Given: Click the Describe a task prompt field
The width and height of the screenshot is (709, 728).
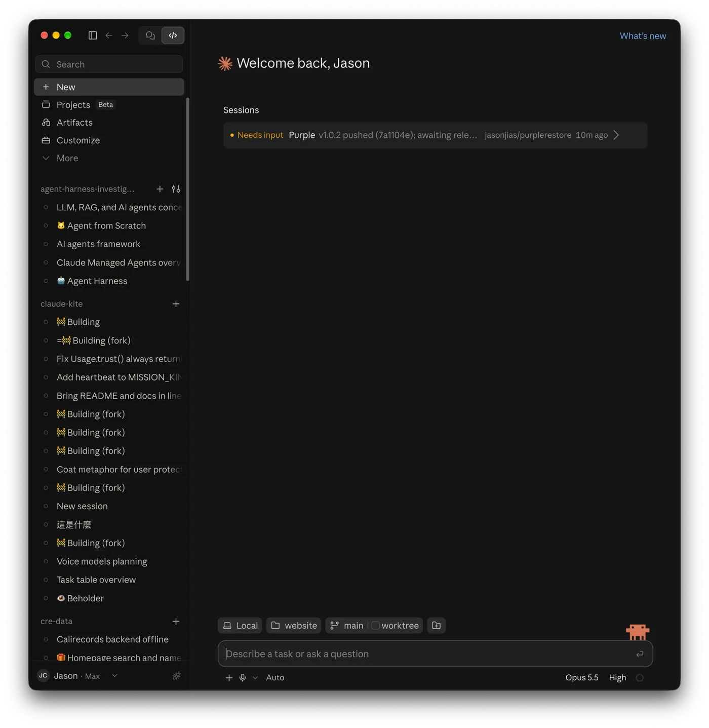Looking at the screenshot, I should click(435, 654).
